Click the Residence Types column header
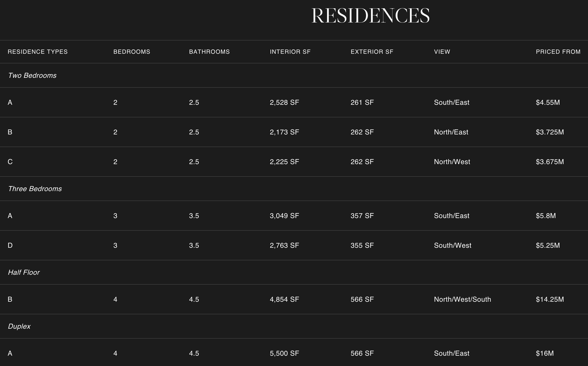The height and width of the screenshot is (366, 588). pyautogui.click(x=38, y=52)
